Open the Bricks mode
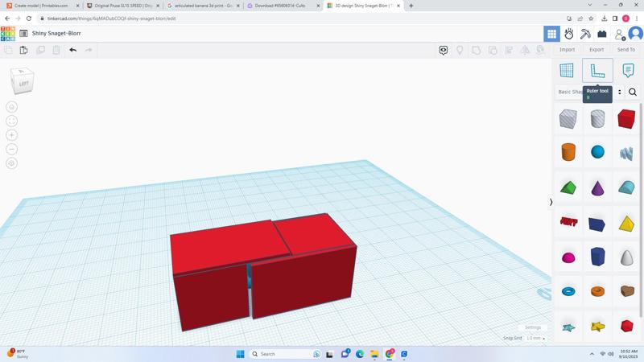644x362 pixels. [601, 34]
